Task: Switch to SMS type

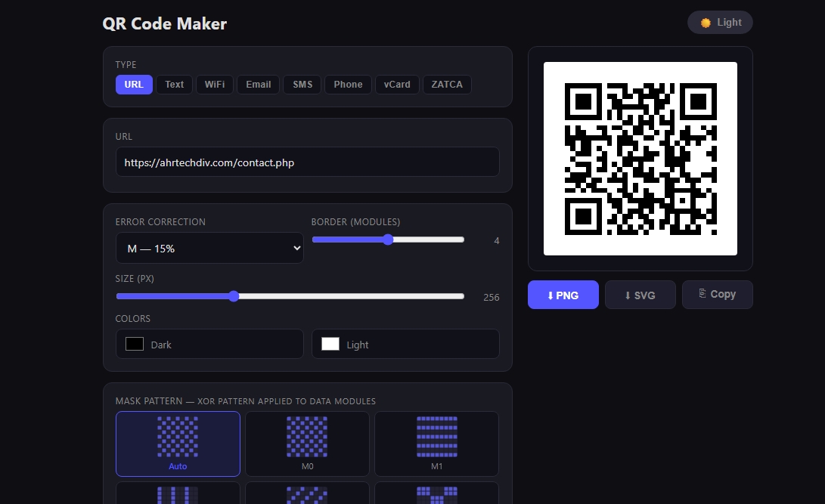Action: click(x=302, y=85)
